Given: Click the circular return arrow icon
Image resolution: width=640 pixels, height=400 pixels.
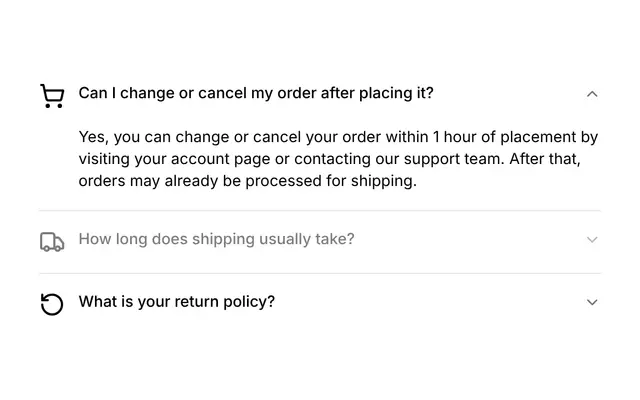Looking at the screenshot, I should click(x=52, y=304).
